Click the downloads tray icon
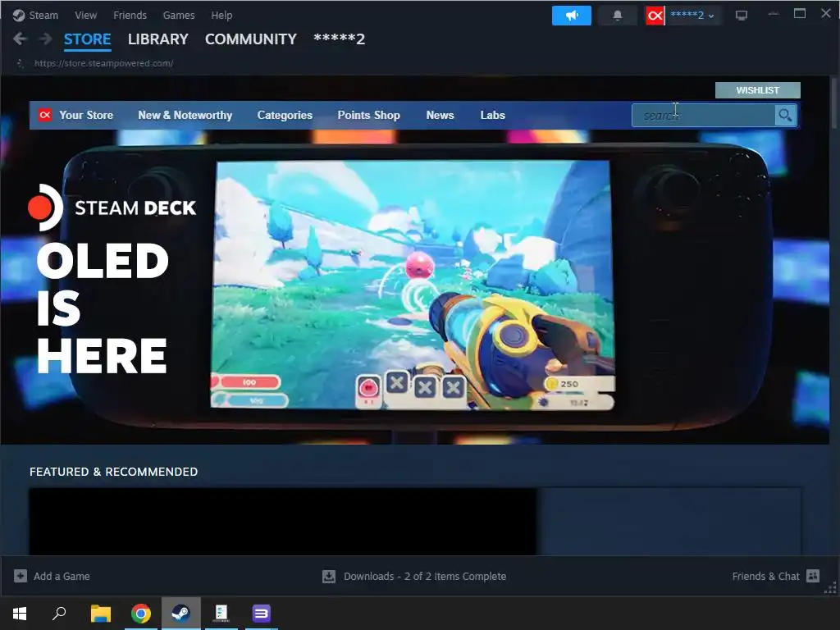This screenshot has width=840, height=630. (x=329, y=577)
